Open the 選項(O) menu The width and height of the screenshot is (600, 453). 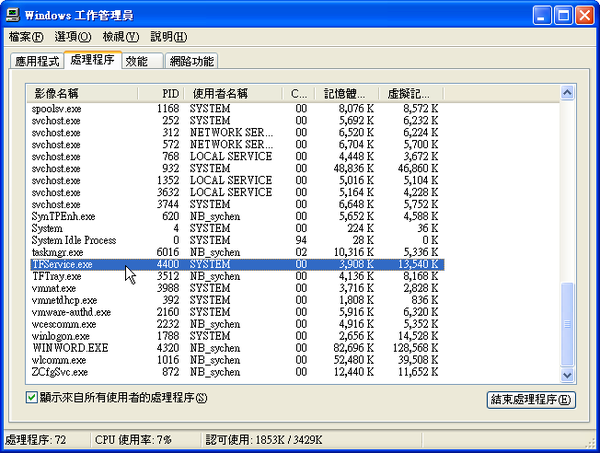(73, 37)
